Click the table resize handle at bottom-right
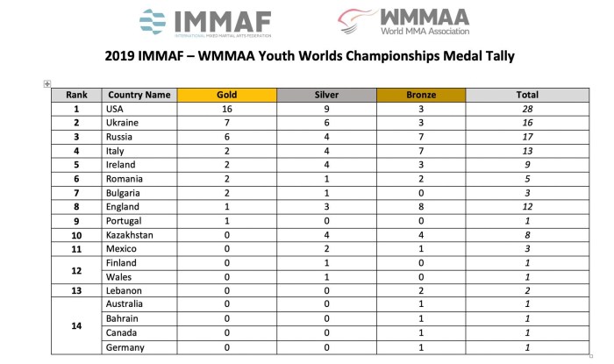The width and height of the screenshot is (614, 364). pos(590,355)
